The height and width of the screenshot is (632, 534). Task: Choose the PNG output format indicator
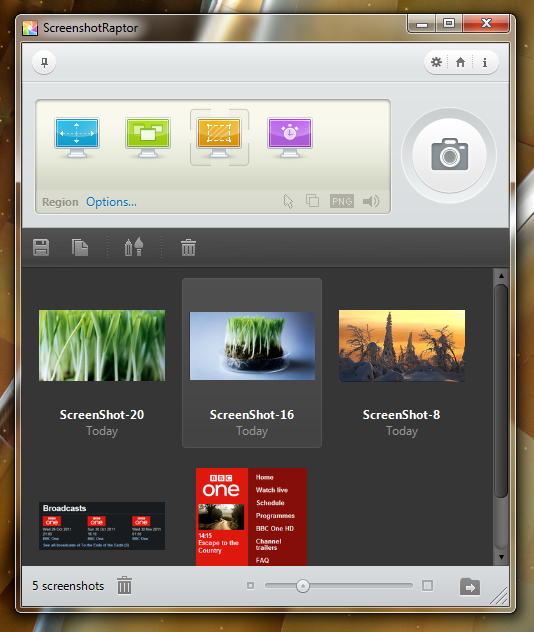pos(342,201)
